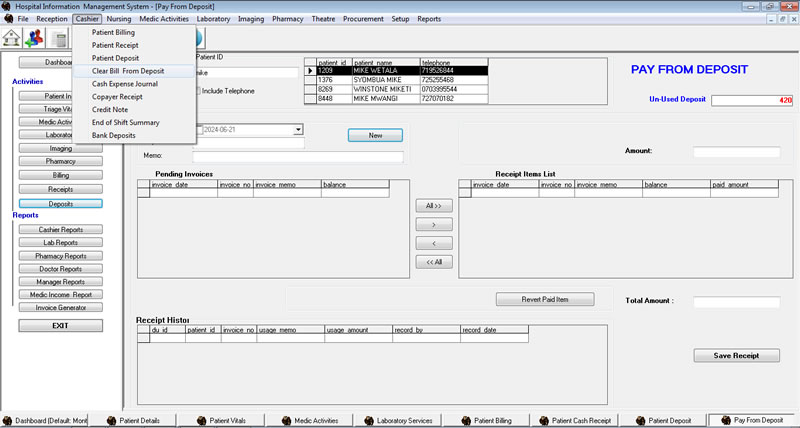Click the Home house toolbar icon
The height and width of the screenshot is (428, 800).
click(x=13, y=38)
